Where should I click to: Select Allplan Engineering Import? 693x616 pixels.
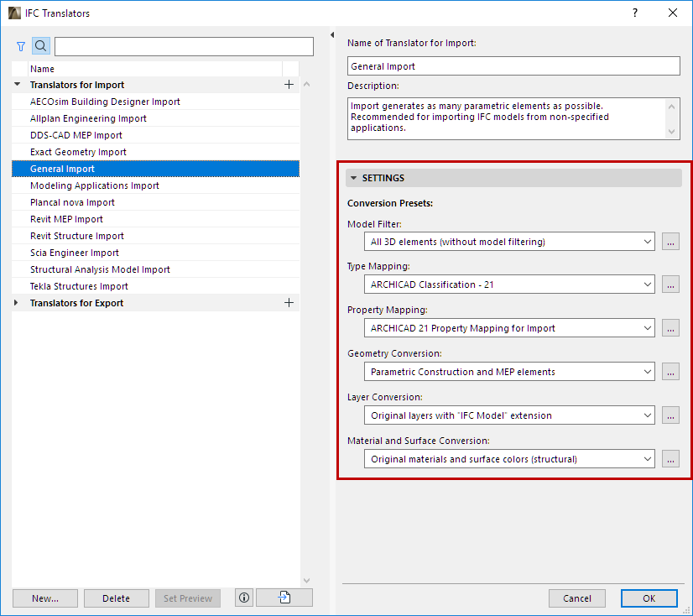(155, 118)
